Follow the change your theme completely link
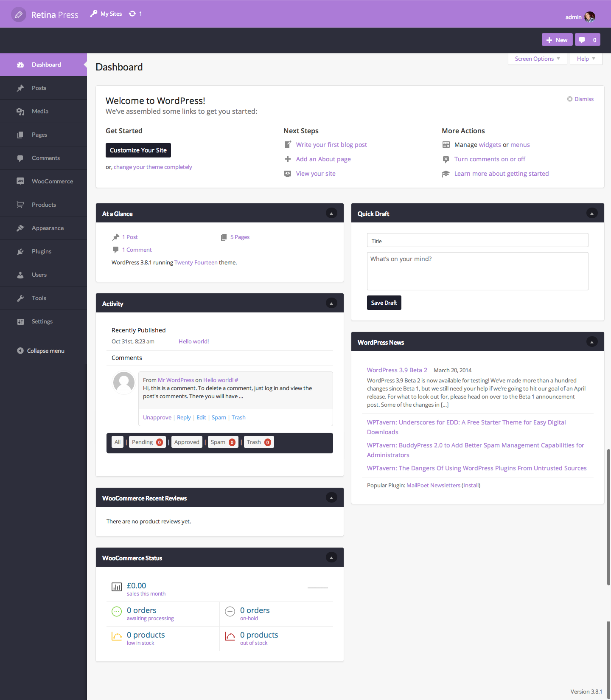This screenshot has width=611, height=700. 153,167
